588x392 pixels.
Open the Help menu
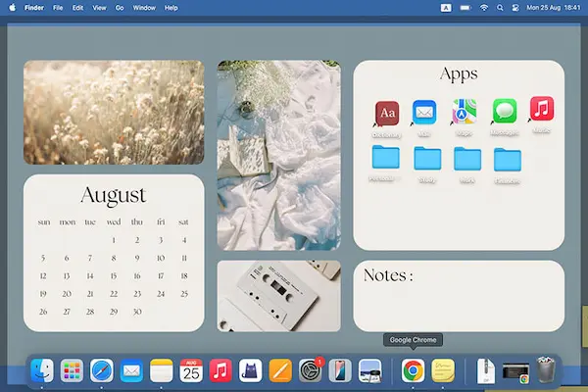pyautogui.click(x=171, y=8)
